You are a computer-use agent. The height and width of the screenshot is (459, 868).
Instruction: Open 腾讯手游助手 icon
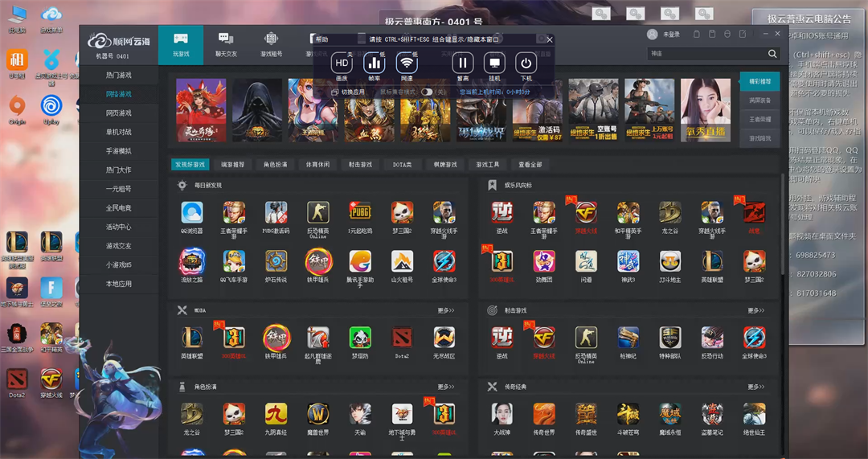360,261
